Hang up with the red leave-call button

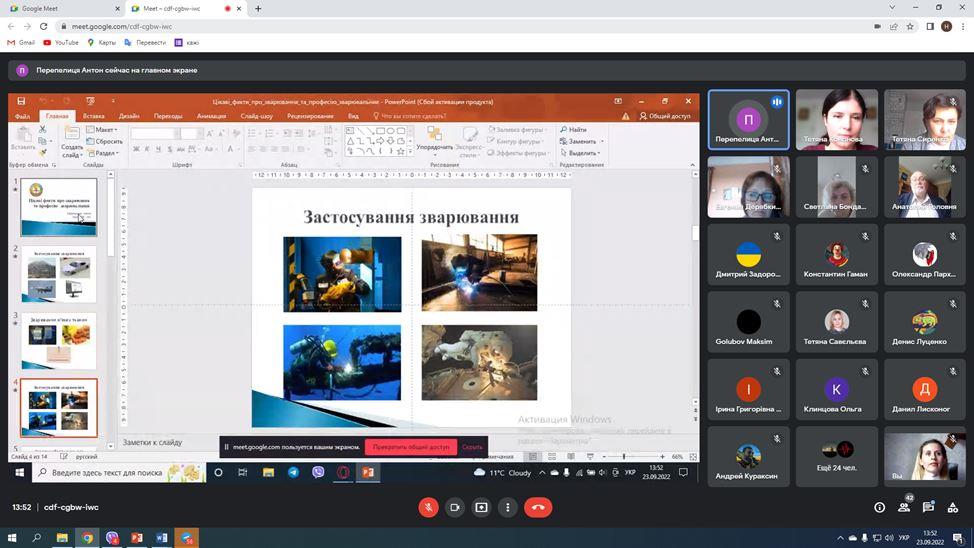point(538,508)
